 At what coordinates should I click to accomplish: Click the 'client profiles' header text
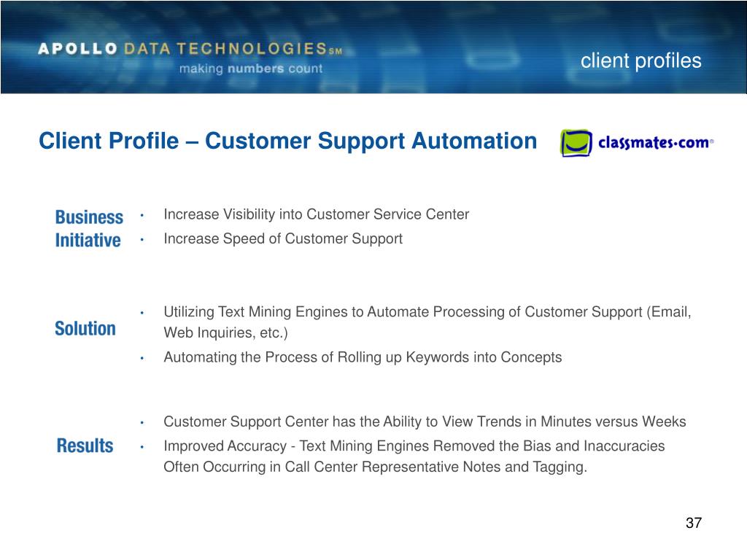pos(640,61)
